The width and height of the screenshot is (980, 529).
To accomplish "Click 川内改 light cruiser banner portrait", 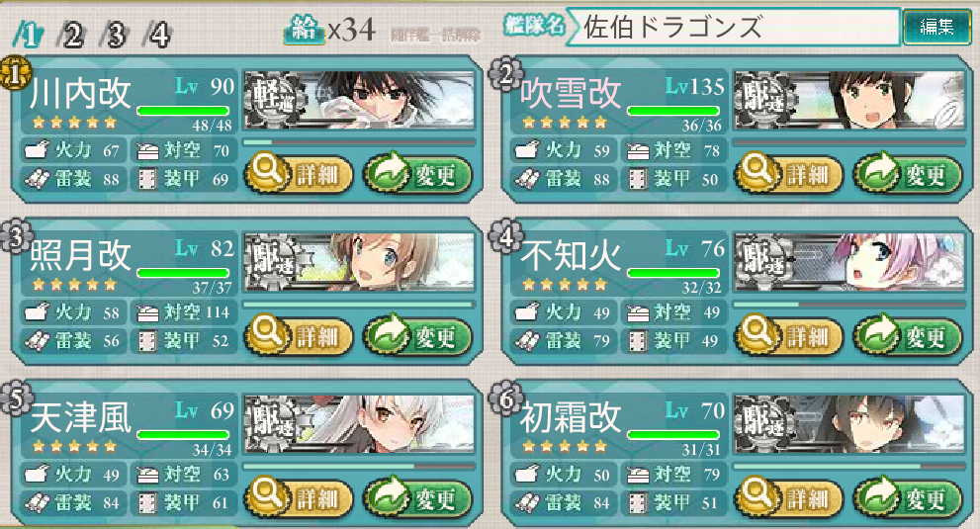I will point(359,100).
